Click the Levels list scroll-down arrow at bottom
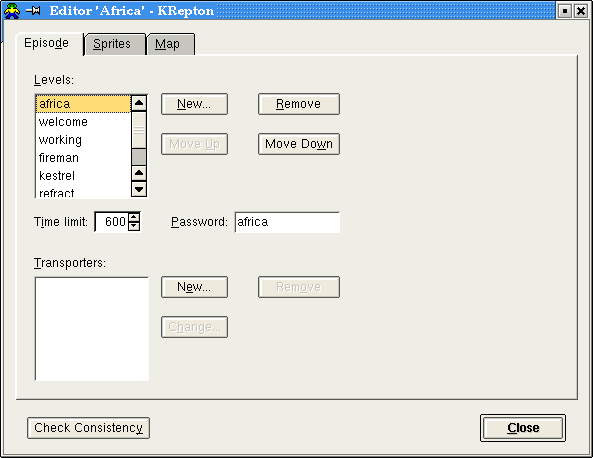Image resolution: width=593 pixels, height=458 pixels. (x=139, y=189)
